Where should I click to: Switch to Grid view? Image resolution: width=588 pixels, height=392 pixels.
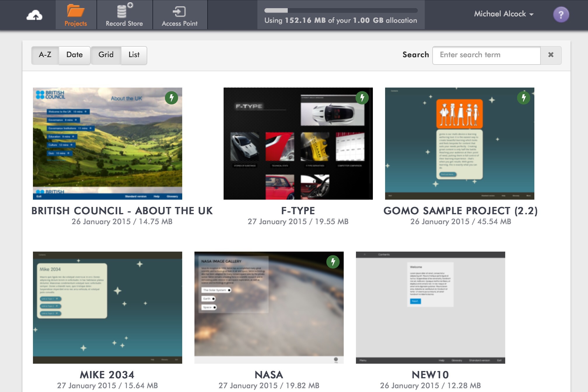point(106,55)
